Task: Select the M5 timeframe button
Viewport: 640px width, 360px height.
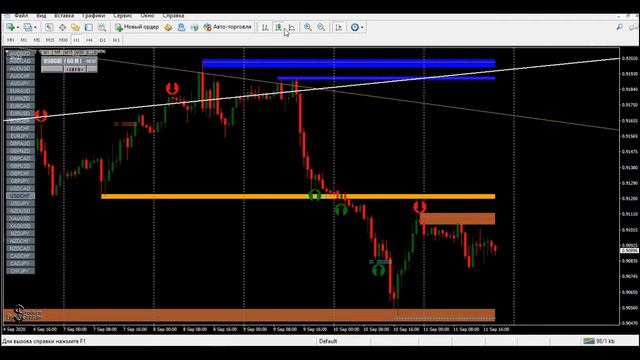Action: [37, 40]
